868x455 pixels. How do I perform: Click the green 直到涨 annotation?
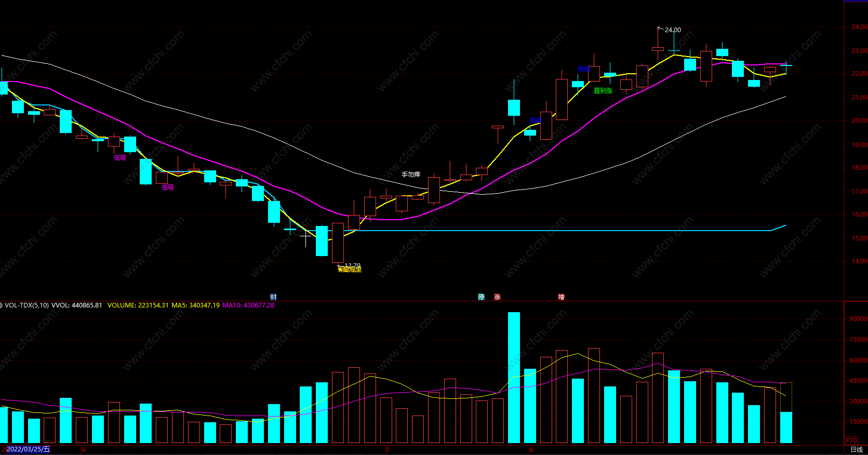pyautogui.click(x=603, y=91)
